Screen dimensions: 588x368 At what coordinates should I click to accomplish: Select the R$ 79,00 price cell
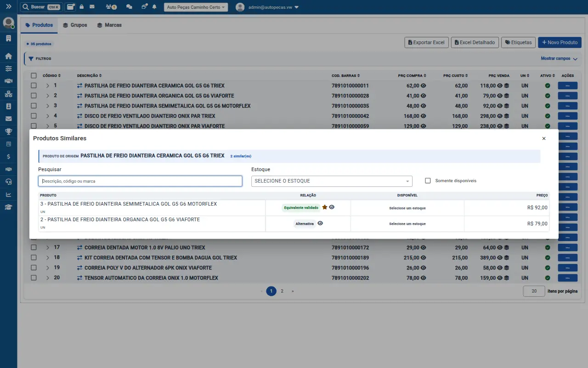point(507,224)
